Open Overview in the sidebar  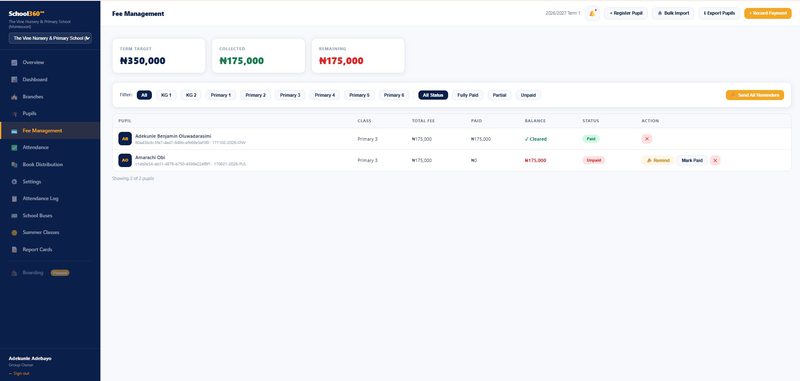pos(50,63)
